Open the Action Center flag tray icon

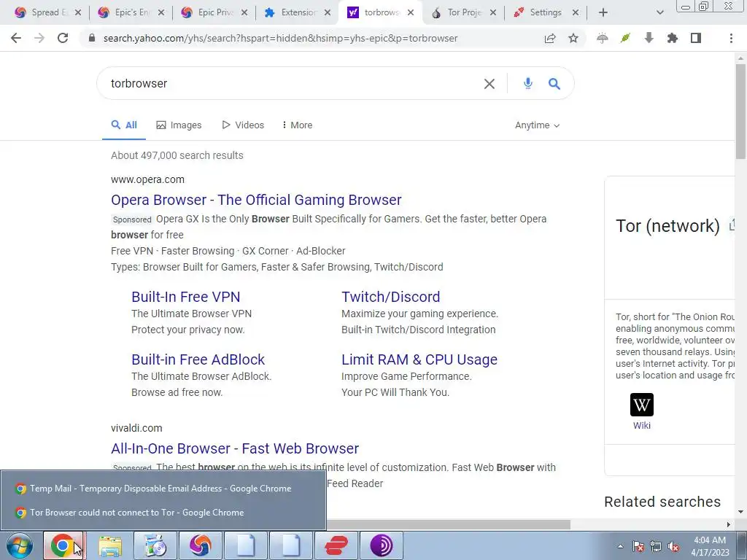(x=638, y=546)
